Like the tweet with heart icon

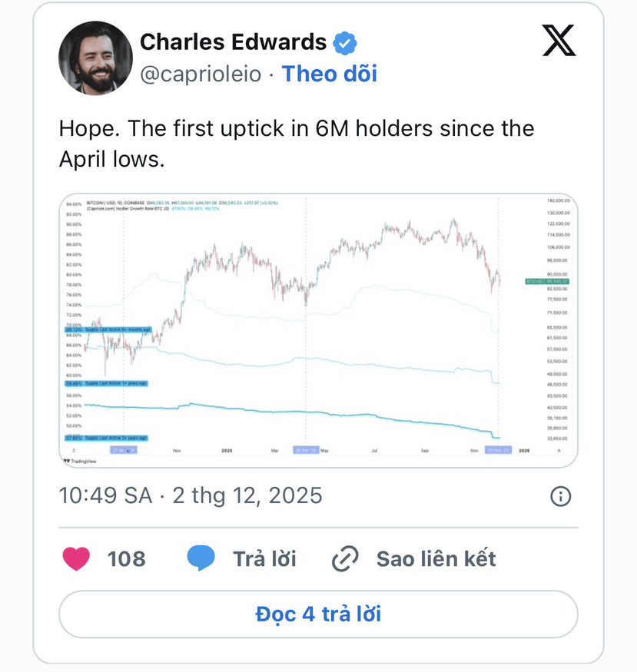point(76,558)
